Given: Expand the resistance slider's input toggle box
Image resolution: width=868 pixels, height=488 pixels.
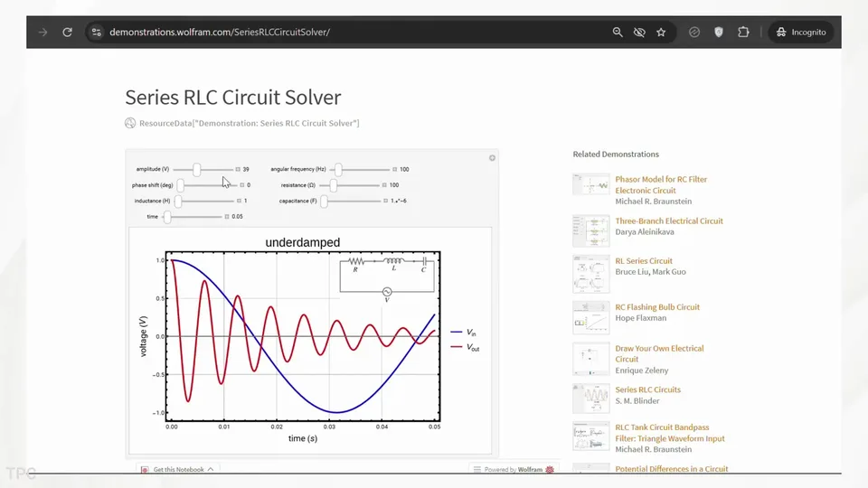Looking at the screenshot, I should 384,184.
